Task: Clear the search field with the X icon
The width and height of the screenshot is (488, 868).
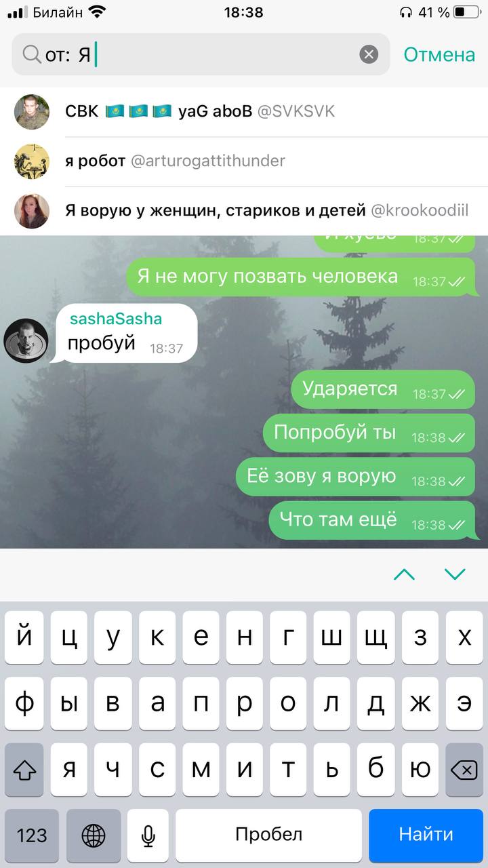Action: point(369,54)
